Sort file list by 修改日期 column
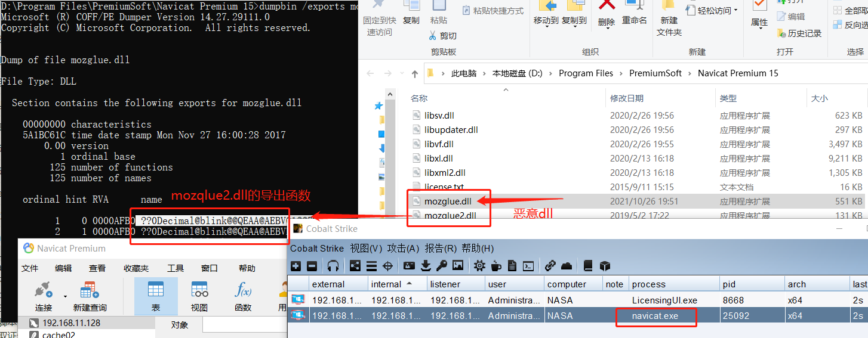The image size is (868, 338). click(627, 98)
